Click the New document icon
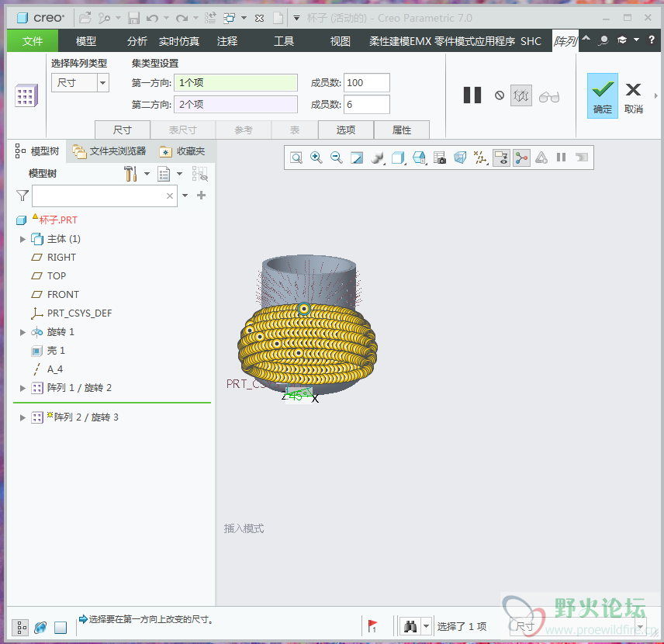This screenshot has width=664, height=644. pos(278,18)
